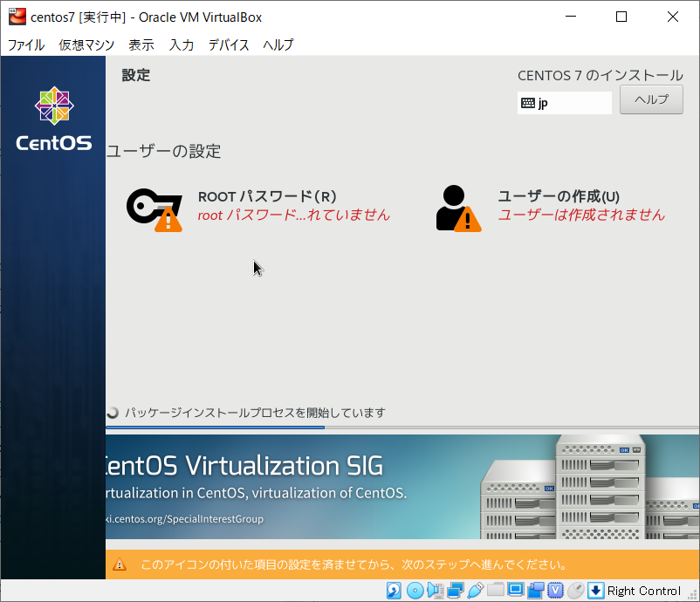
Task: Minimize the VirtualBox window
Action: pyautogui.click(x=571, y=17)
